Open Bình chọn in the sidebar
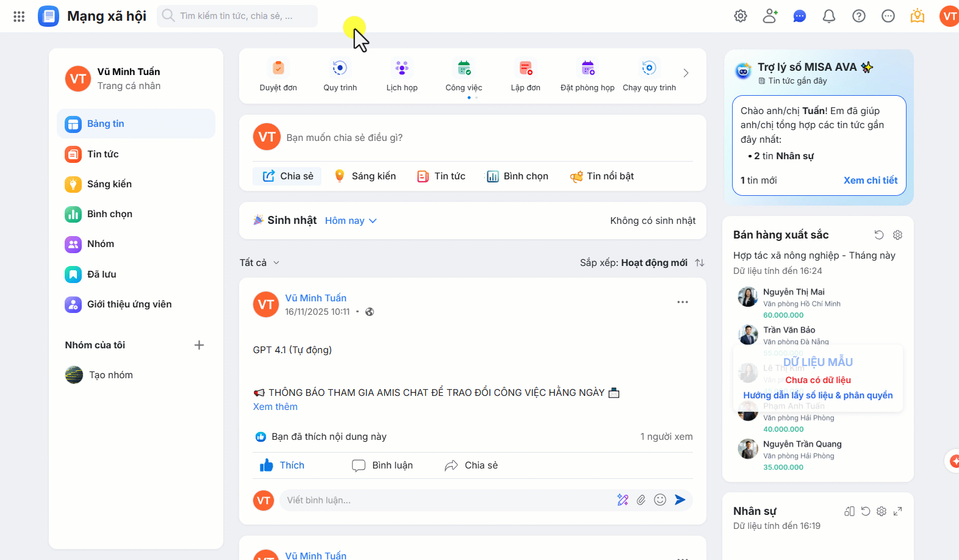The width and height of the screenshot is (959, 560). 136,214
